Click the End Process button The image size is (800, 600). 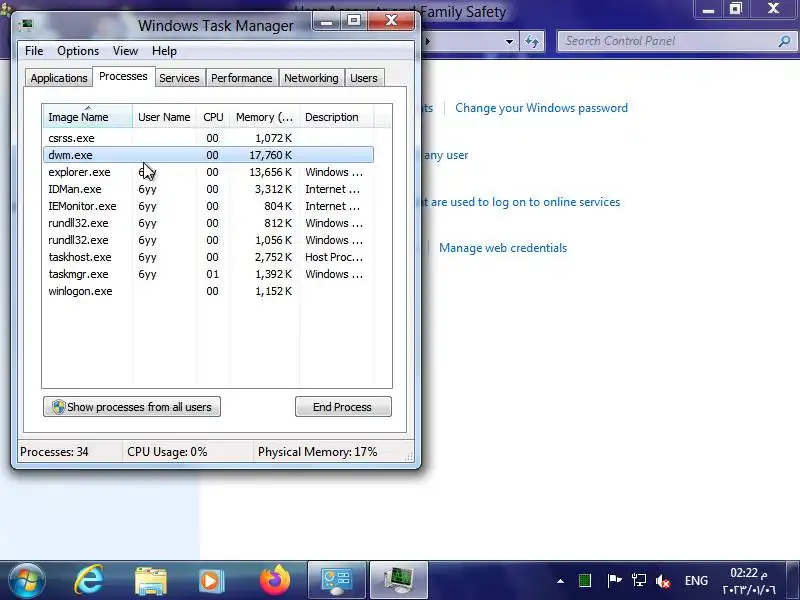(x=343, y=407)
